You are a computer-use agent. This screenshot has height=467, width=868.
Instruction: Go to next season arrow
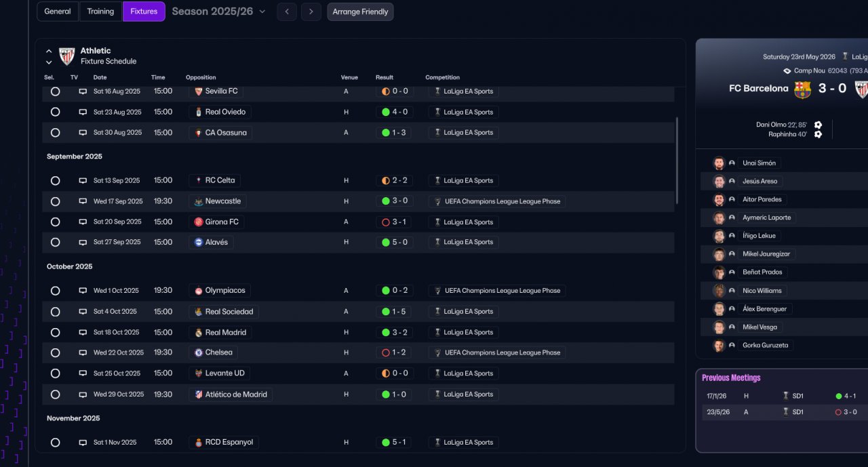click(311, 12)
